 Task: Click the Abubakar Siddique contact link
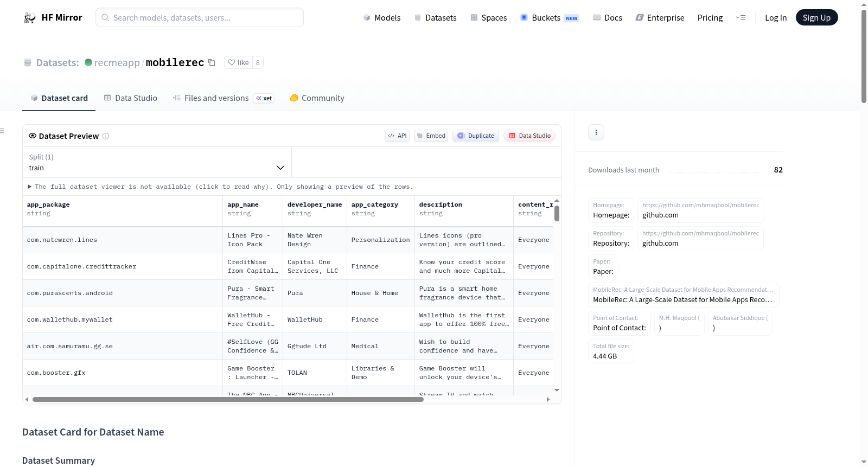(740, 323)
